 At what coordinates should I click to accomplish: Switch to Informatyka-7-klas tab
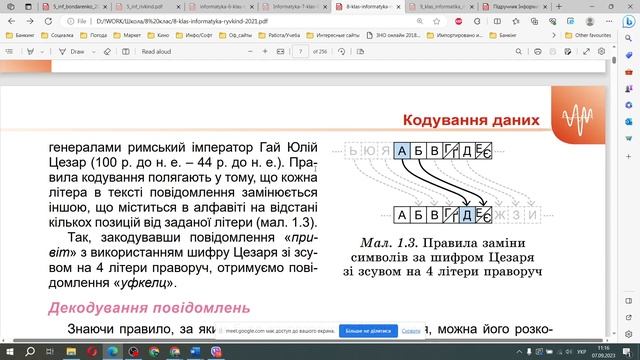pyautogui.click(x=295, y=7)
